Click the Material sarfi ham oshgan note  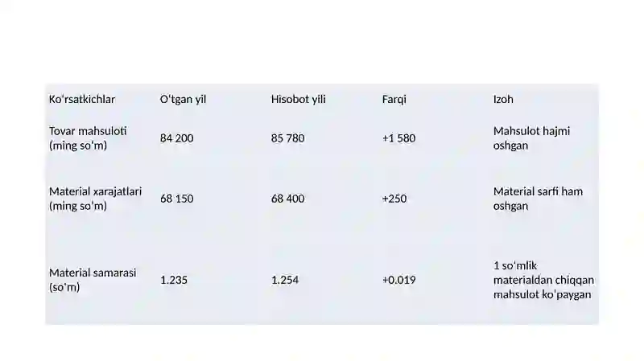tap(538, 199)
